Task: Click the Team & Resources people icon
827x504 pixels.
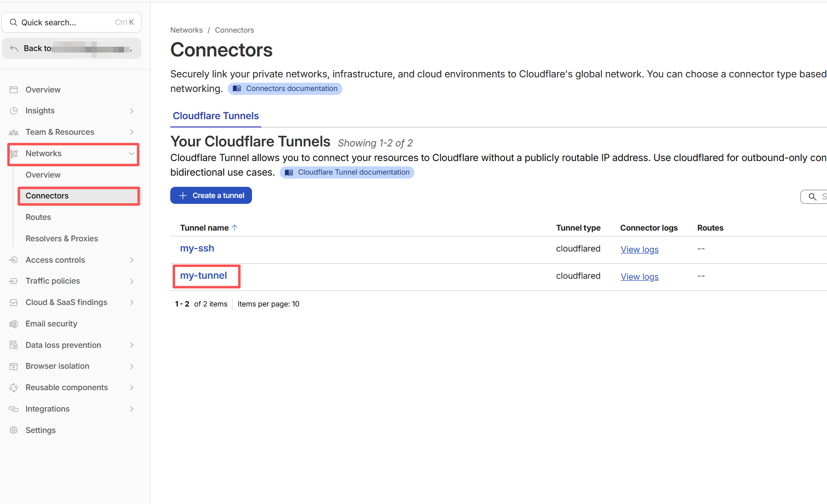Action: point(14,132)
